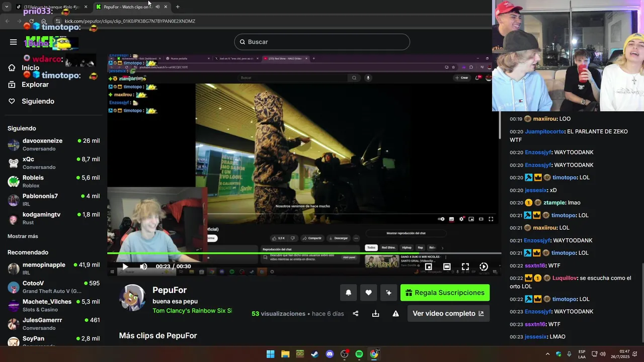Click the browser address bar URL
Screen dimensions: 644x362
pos(130,21)
